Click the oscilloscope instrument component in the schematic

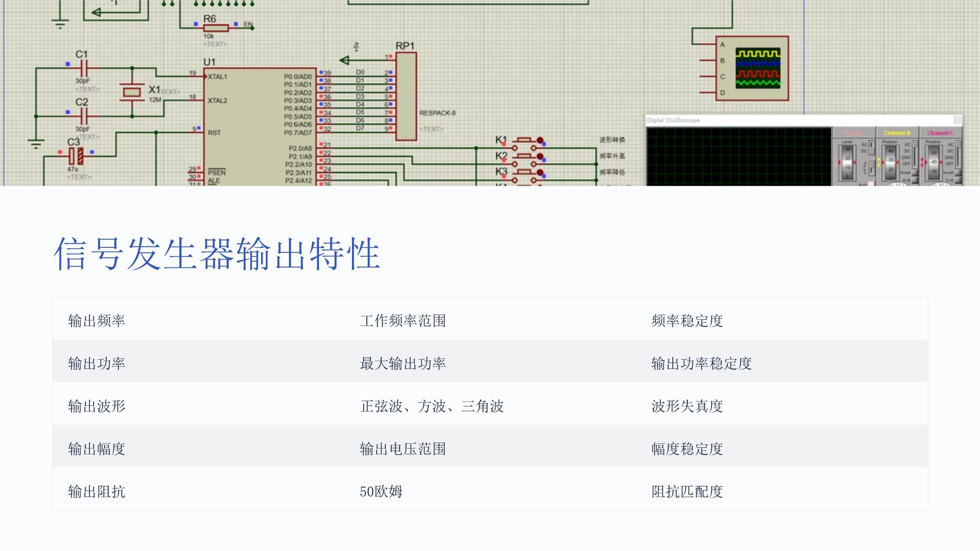[752, 68]
